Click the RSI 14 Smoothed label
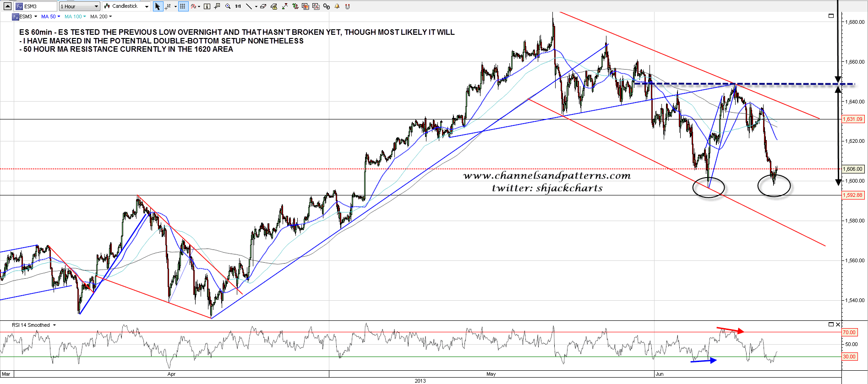This screenshot has width=868, height=384. [31, 325]
